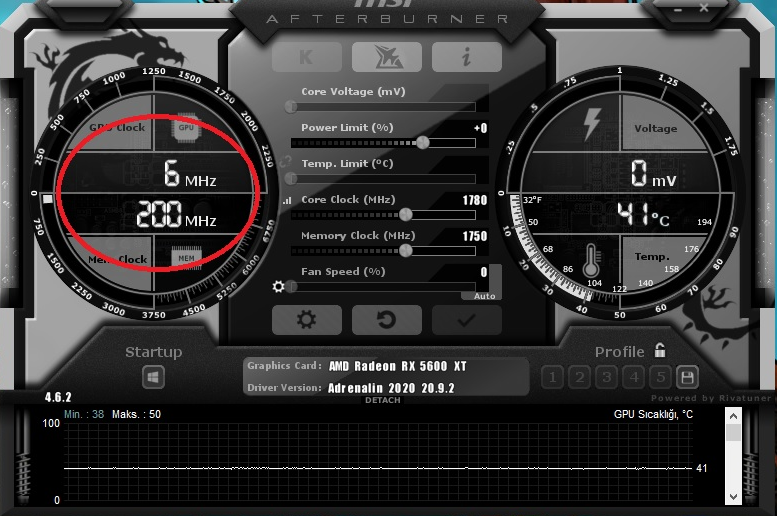Viewport: 777px width, 516px height.
Task: Click the 6 MHz GPU clock readout
Action: pos(190,173)
